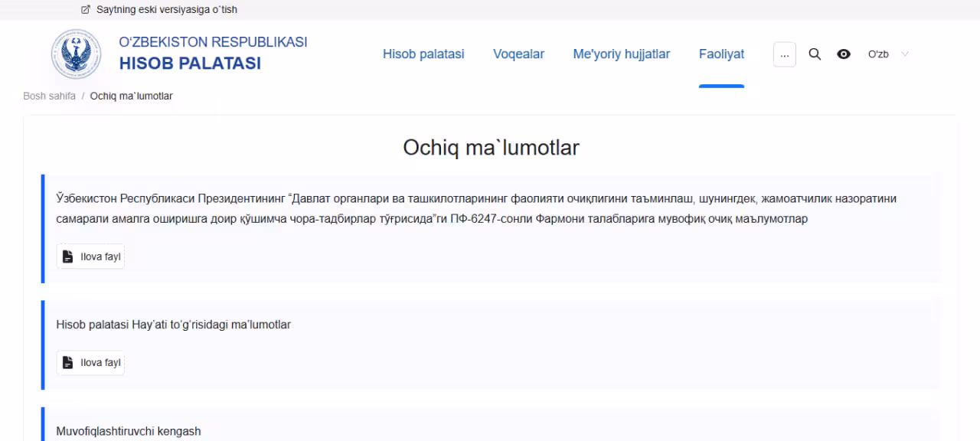Viewport: 980px width, 441px height.
Task: Download Ilova fayl for ПФ-6247 decree
Action: [x=90, y=256]
